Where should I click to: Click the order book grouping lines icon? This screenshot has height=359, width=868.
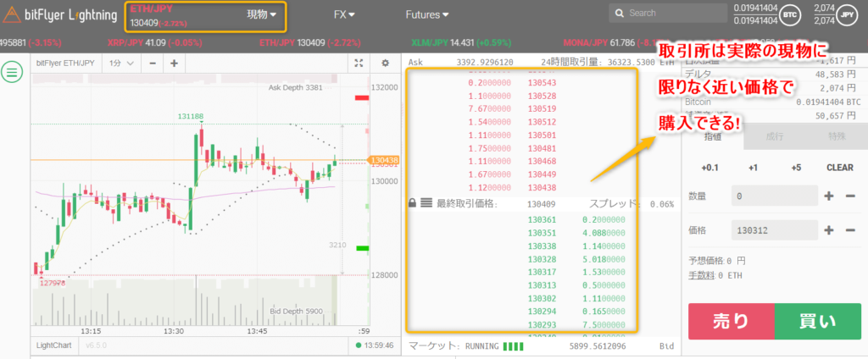[426, 203]
